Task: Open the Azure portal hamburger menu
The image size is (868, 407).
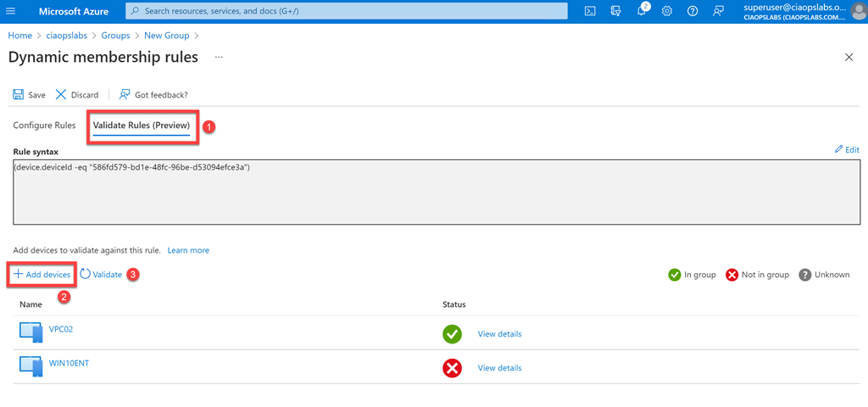Action: pos(11,10)
